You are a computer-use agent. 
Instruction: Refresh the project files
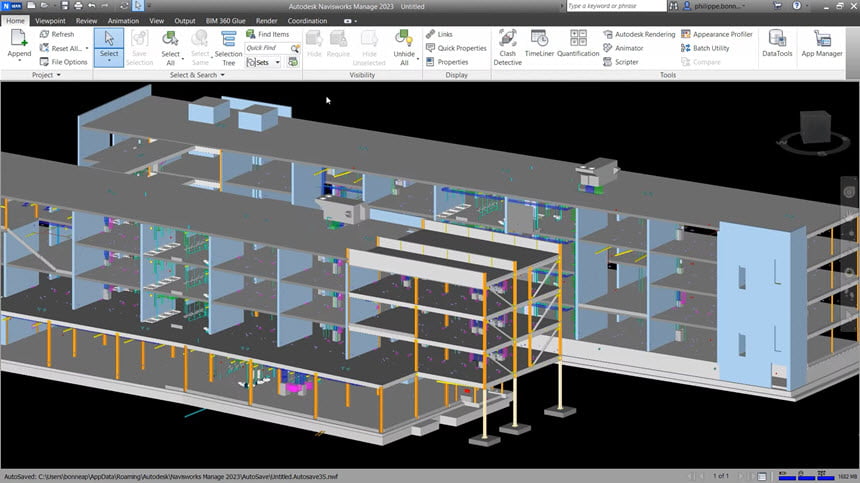click(x=57, y=34)
